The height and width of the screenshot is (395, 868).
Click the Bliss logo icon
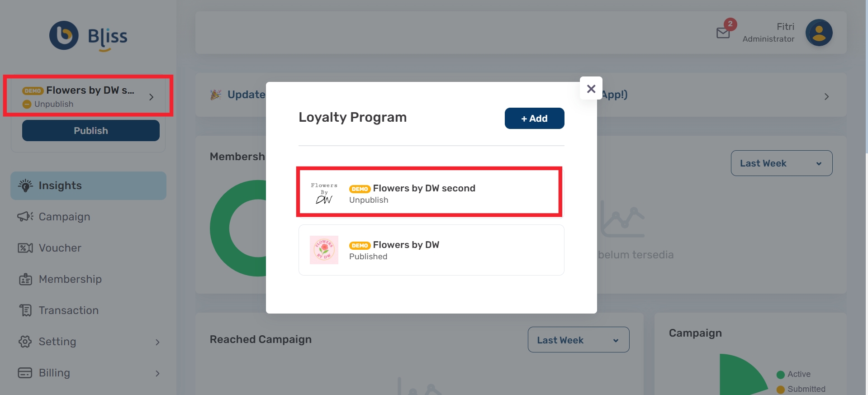64,35
